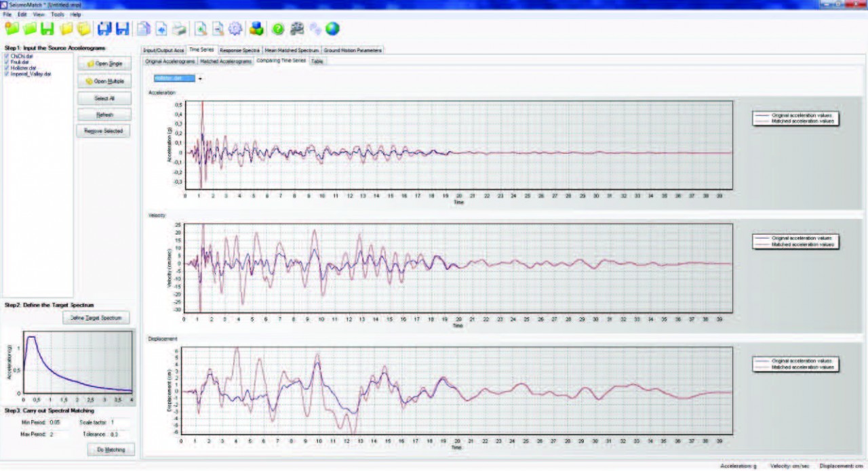
Task: Click the green open-folder toolbar icon
Action: (29, 29)
